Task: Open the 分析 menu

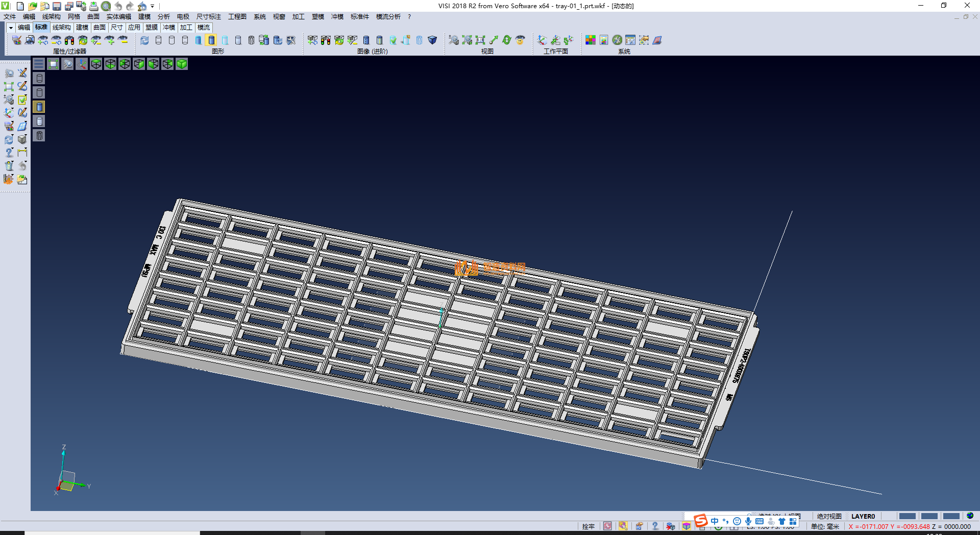Action: click(163, 17)
